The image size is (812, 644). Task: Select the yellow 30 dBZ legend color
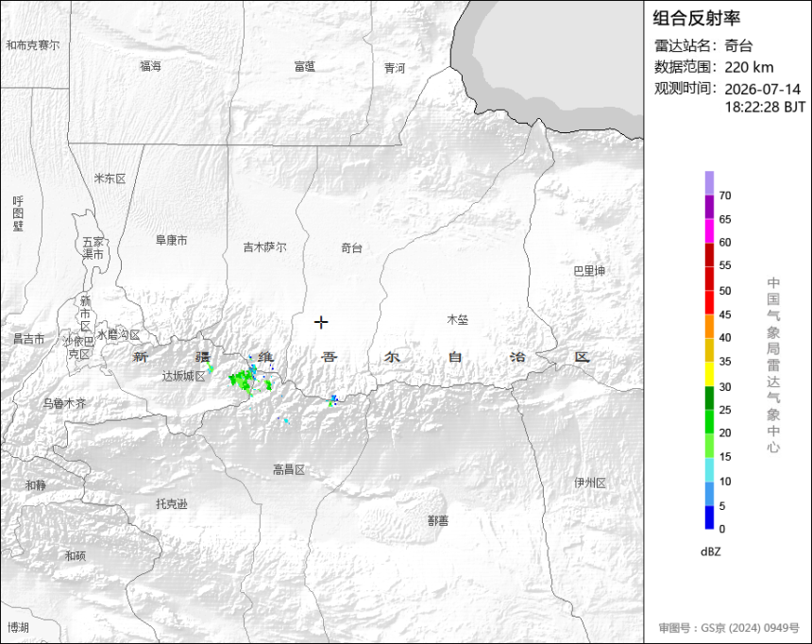click(709, 374)
